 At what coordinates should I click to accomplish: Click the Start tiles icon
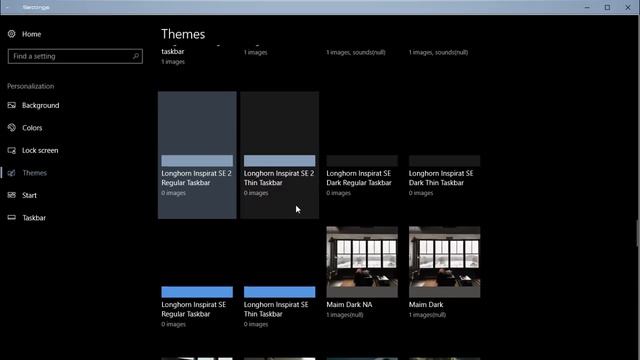[11, 195]
